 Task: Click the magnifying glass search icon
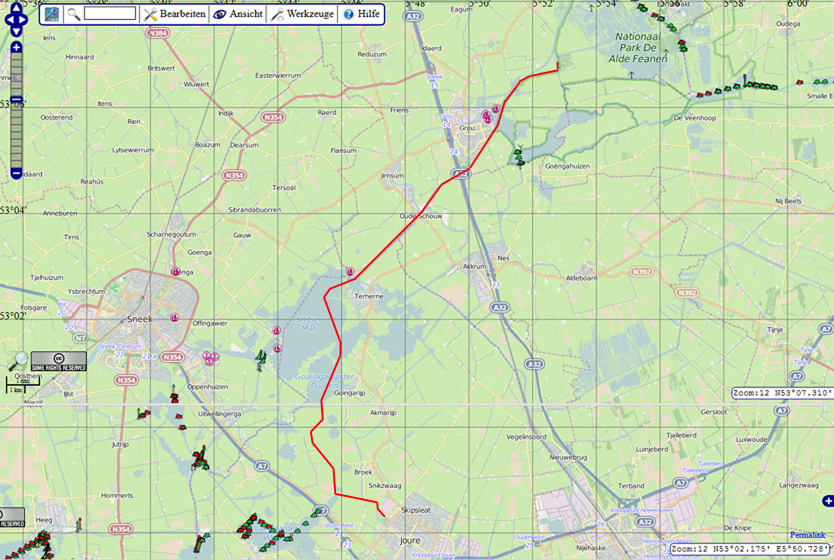tap(73, 15)
